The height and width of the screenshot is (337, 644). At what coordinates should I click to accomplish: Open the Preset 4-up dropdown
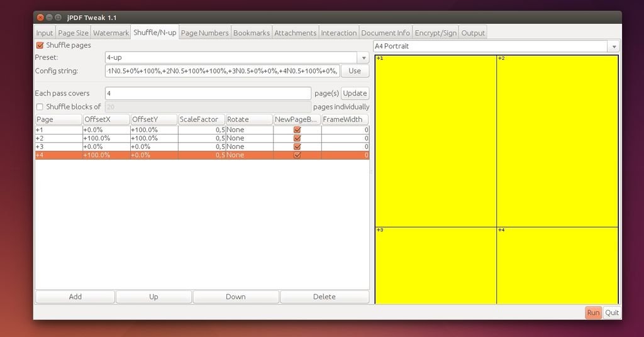point(364,58)
